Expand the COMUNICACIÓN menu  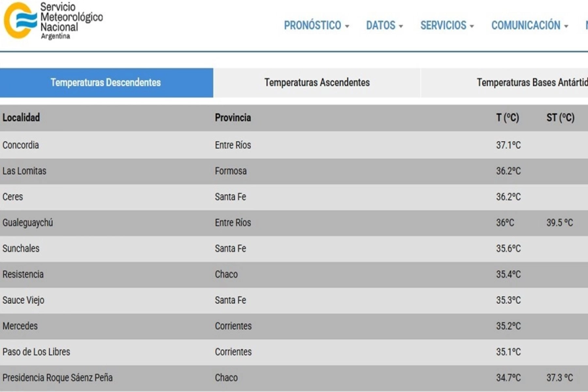[529, 25]
